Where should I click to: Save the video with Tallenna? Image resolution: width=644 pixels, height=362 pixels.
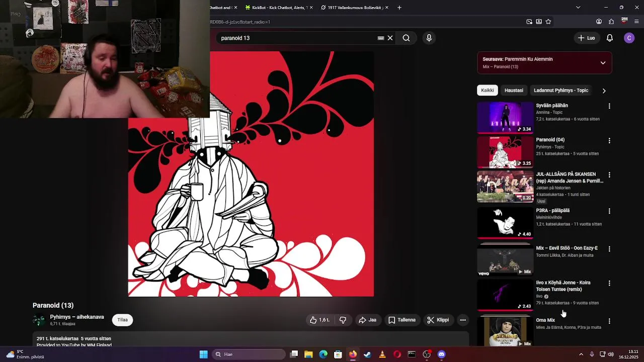click(x=402, y=320)
